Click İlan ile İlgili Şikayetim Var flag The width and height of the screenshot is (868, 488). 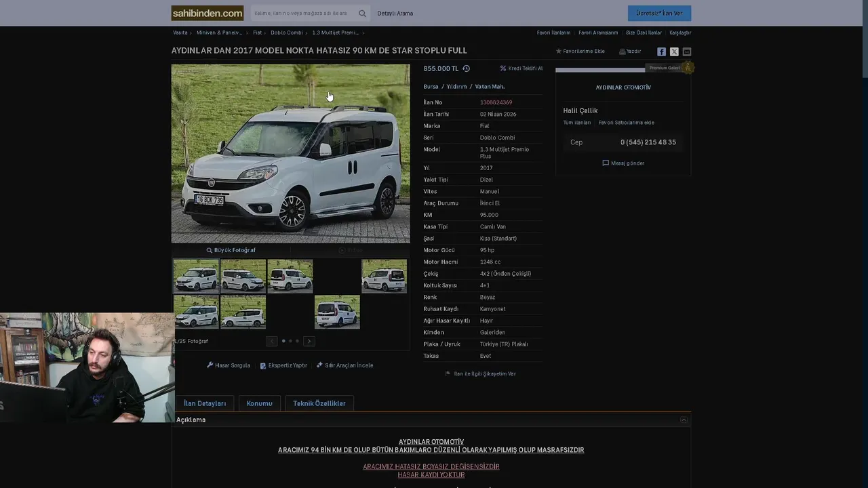pos(480,373)
